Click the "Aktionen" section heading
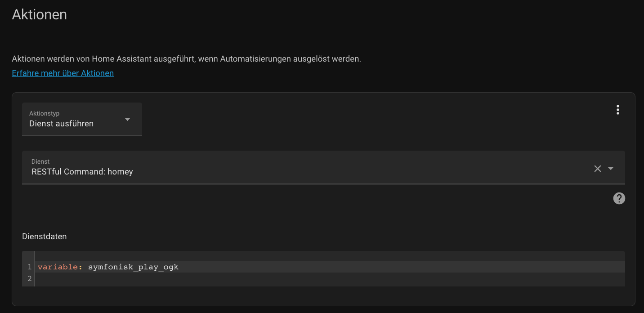 coord(40,14)
